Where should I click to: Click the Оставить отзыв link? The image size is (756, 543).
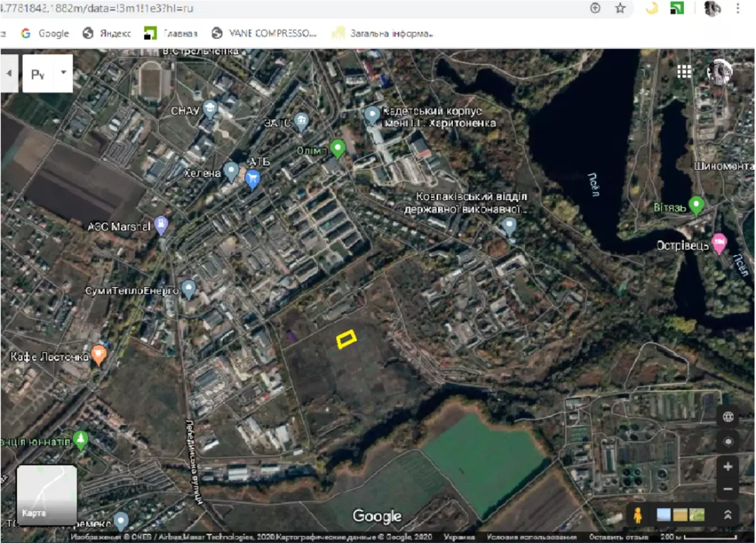tap(618, 537)
